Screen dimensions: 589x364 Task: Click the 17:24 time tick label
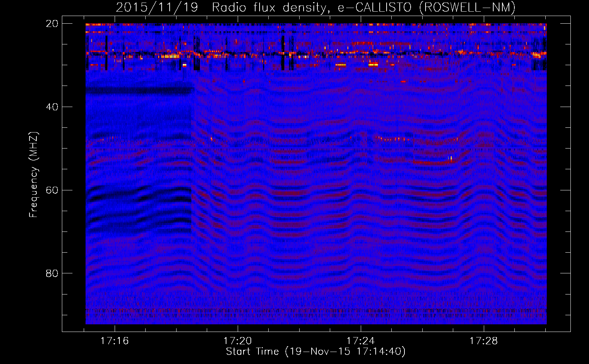[x=361, y=341]
